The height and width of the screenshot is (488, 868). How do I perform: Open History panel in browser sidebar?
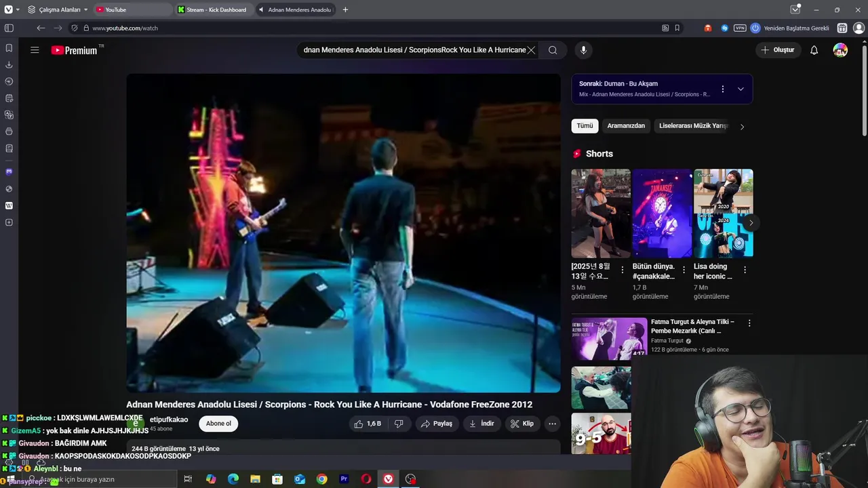(x=9, y=81)
